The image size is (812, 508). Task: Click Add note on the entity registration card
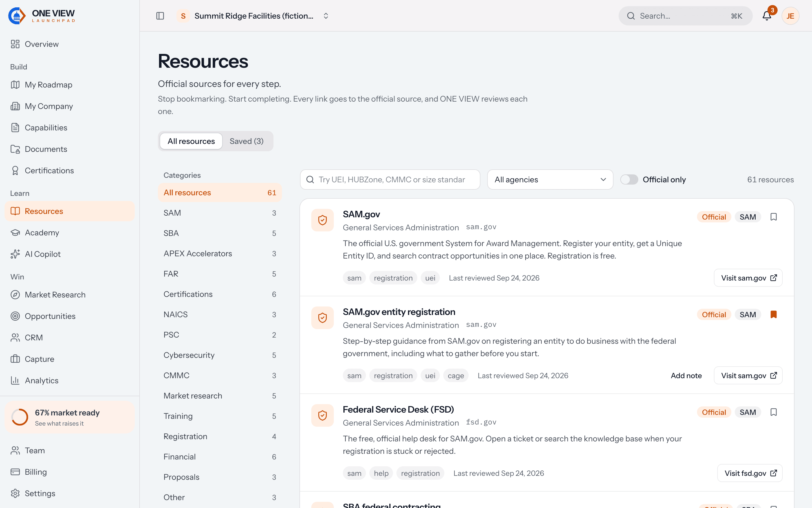click(x=686, y=376)
